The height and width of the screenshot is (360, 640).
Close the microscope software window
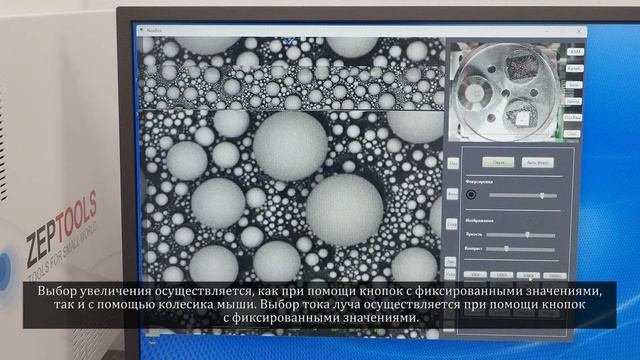pyautogui.click(x=579, y=31)
